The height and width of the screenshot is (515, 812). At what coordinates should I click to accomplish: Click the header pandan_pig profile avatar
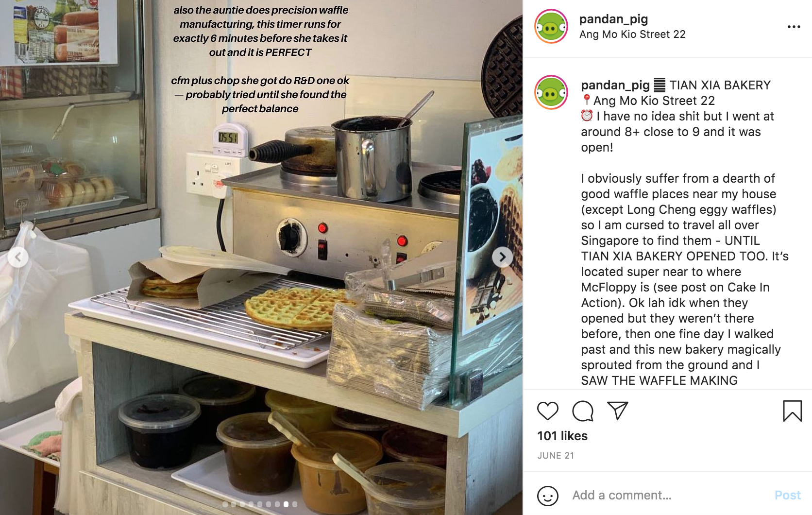point(551,26)
